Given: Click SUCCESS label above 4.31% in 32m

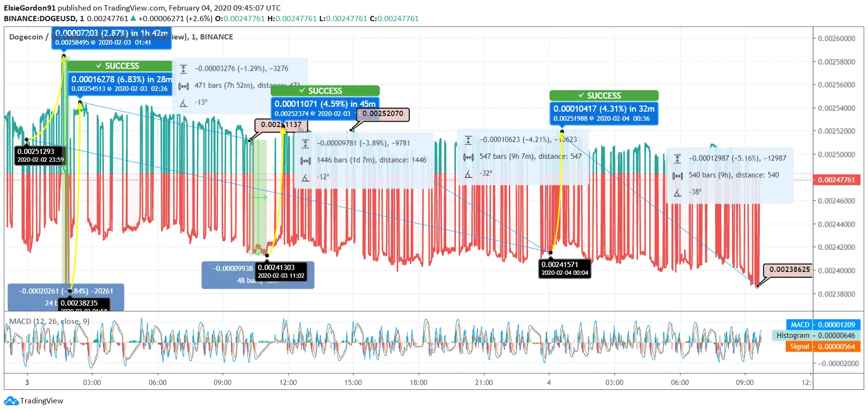Looking at the screenshot, I should pos(604,95).
